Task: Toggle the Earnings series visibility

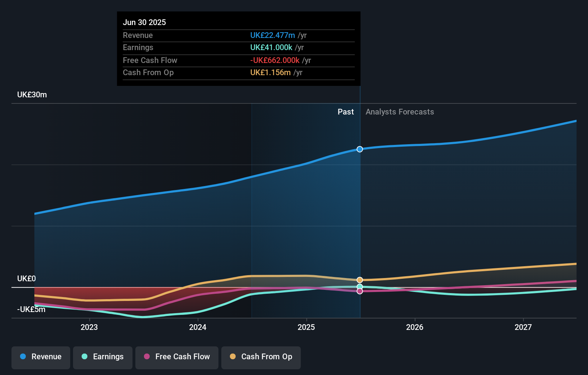Action: pos(102,357)
